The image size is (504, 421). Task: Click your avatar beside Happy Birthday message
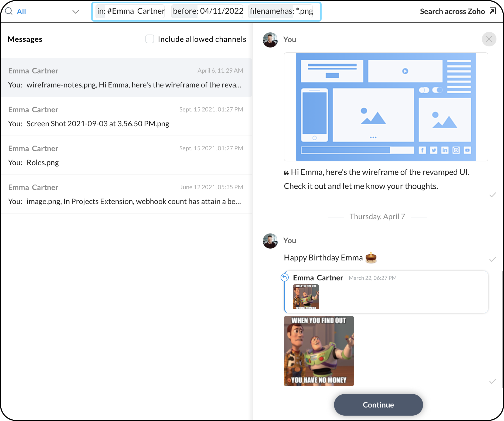[x=270, y=241]
